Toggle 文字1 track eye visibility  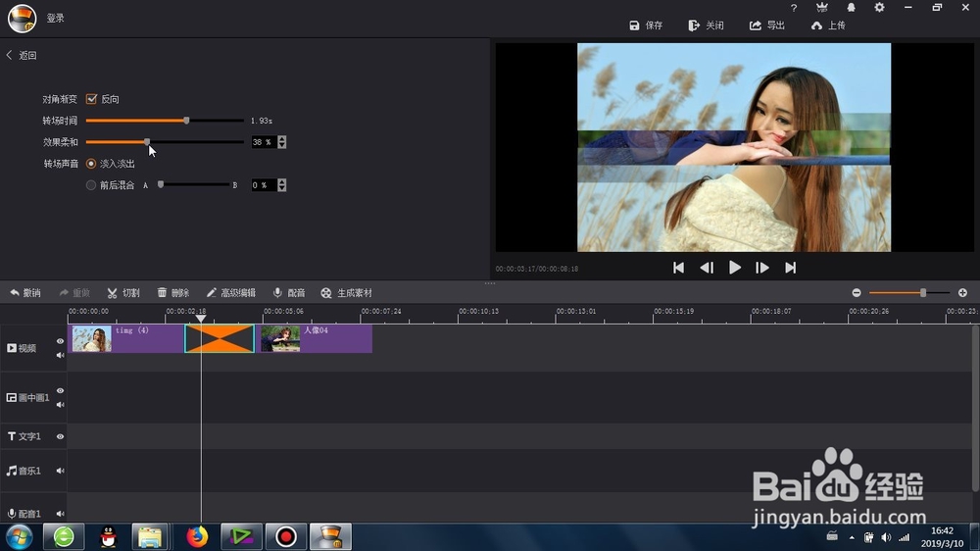click(x=60, y=436)
